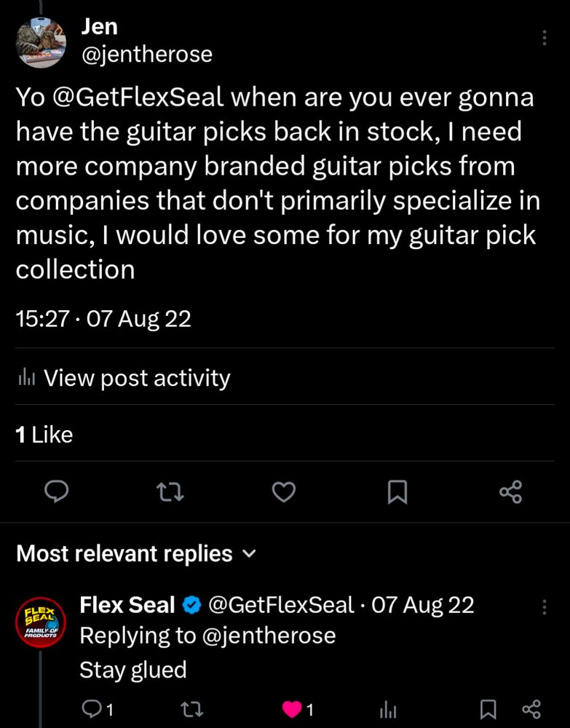Share the Flex Seal reply

(531, 708)
